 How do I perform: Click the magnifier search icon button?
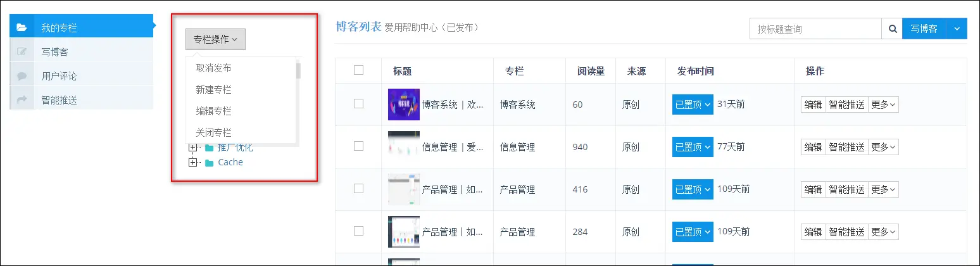click(892, 28)
